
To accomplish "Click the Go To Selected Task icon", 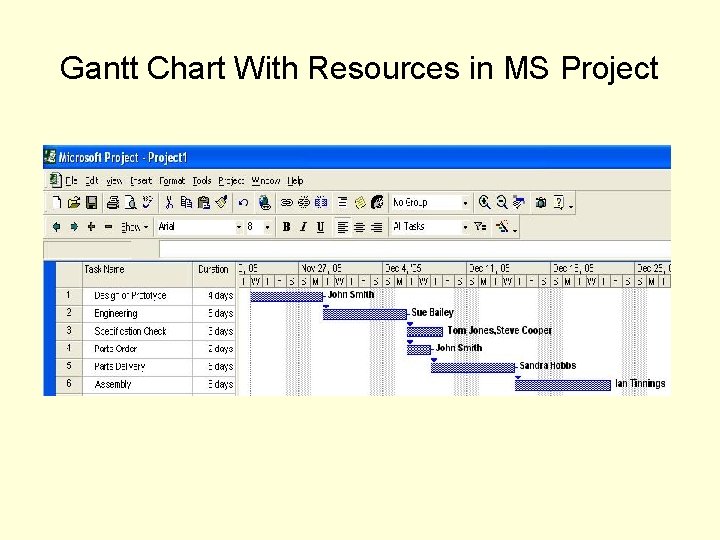I will [x=519, y=202].
